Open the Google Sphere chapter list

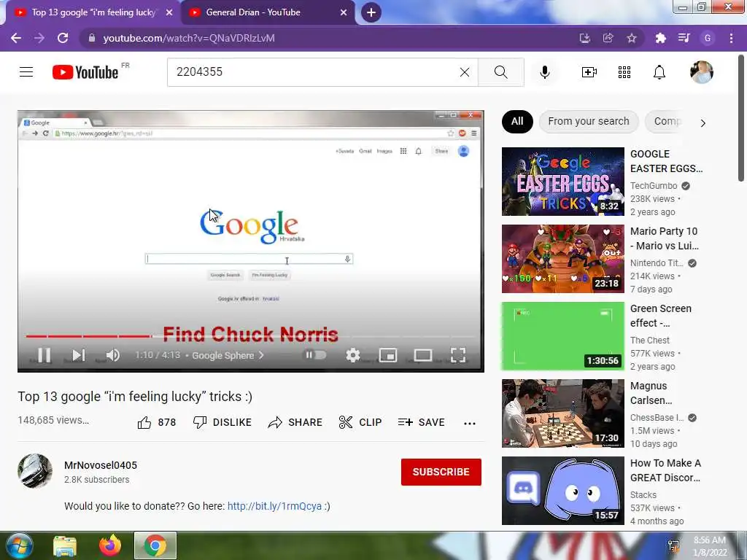228,355
